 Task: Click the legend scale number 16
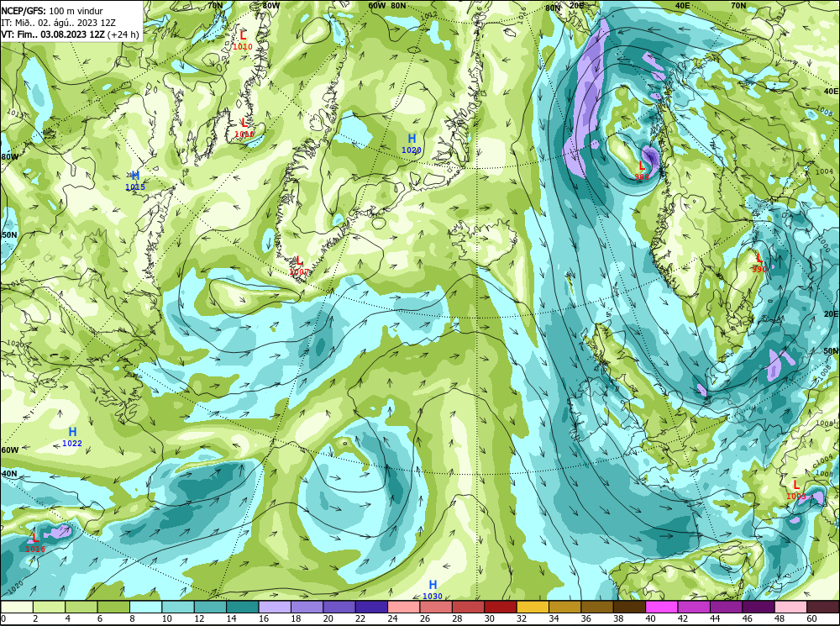264,618
